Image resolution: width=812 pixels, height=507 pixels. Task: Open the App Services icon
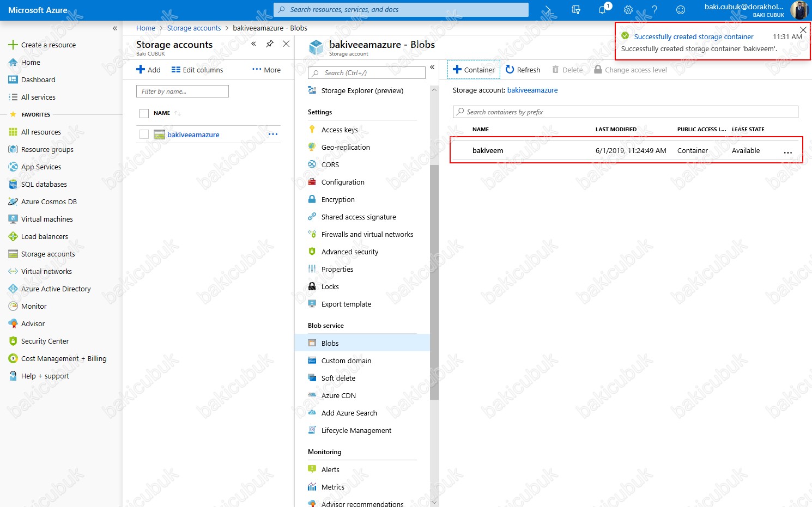click(13, 167)
